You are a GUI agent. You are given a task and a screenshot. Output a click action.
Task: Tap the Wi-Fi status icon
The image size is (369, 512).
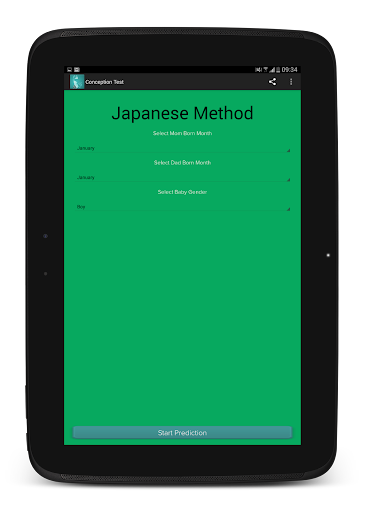tap(266, 70)
